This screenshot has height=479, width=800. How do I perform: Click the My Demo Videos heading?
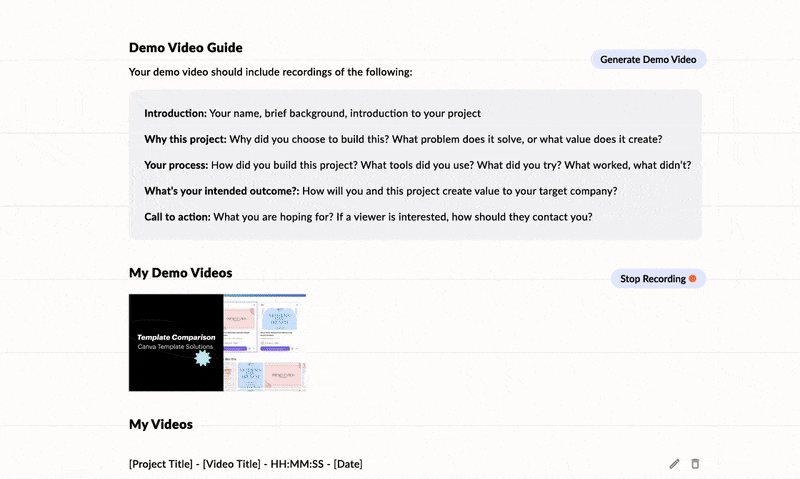(x=181, y=273)
